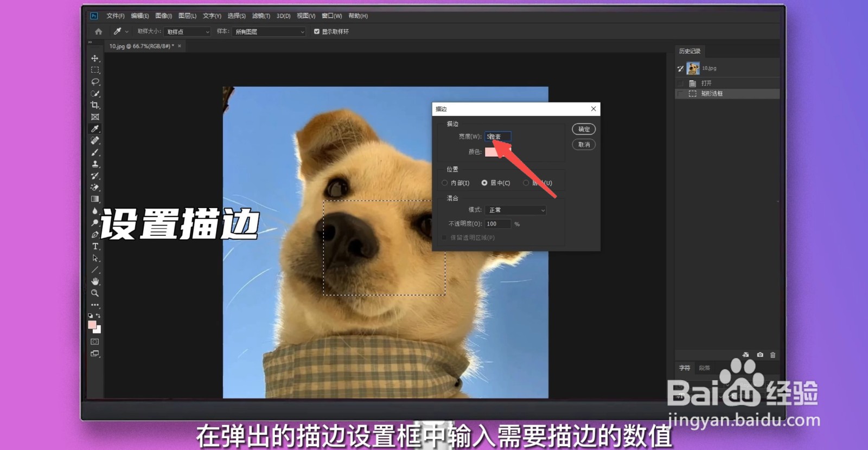Open the 窗口(W) menu
Screen dimensions: 868x450
click(x=331, y=16)
